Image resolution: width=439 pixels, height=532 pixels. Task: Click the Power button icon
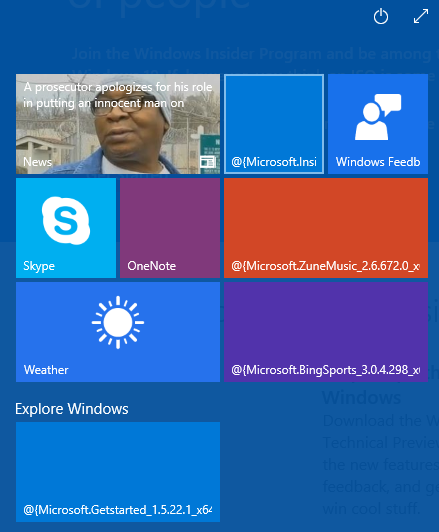coord(381,16)
